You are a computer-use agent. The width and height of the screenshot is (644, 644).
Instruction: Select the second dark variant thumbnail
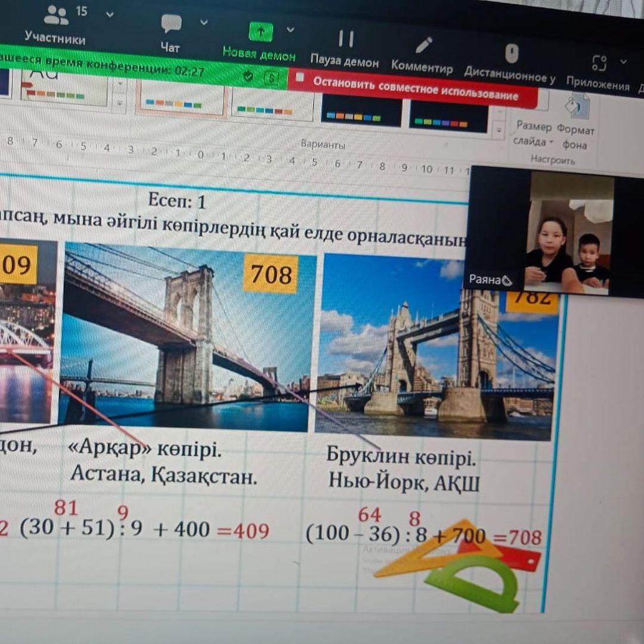[x=448, y=116]
